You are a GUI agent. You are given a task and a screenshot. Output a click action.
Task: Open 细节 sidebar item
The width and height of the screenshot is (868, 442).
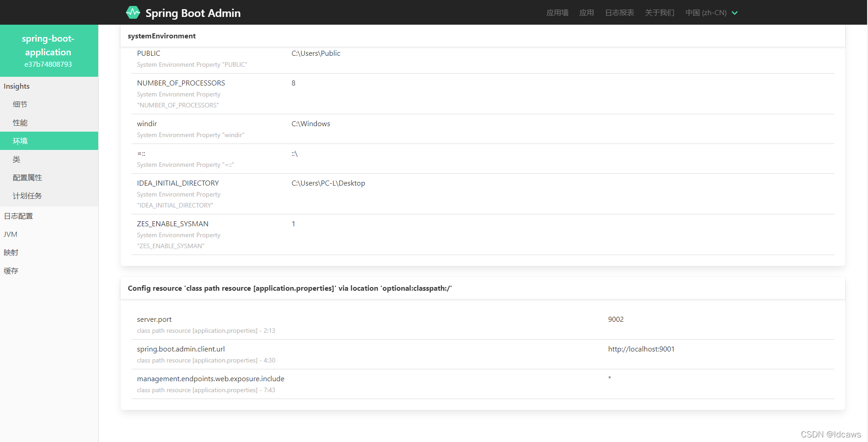tap(49, 104)
